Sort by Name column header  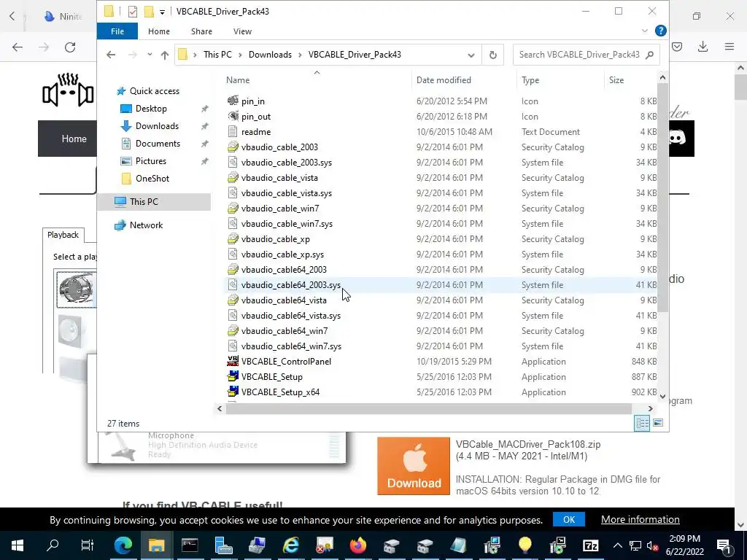pos(238,80)
